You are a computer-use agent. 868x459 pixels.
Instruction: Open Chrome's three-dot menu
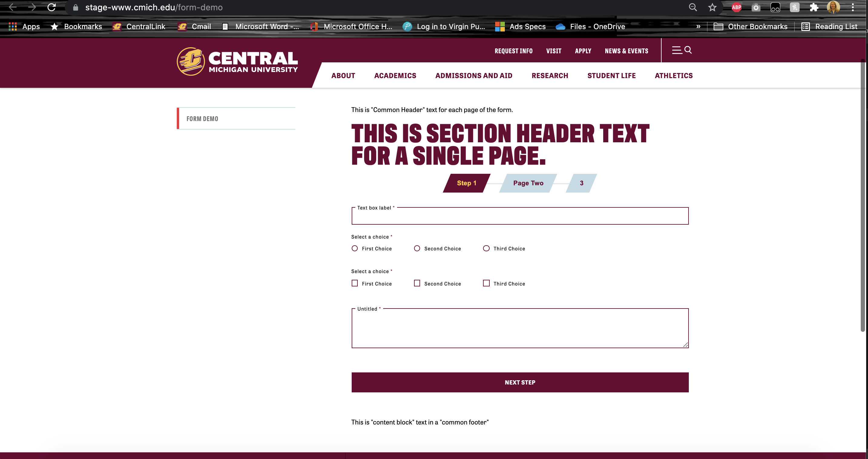click(x=853, y=7)
